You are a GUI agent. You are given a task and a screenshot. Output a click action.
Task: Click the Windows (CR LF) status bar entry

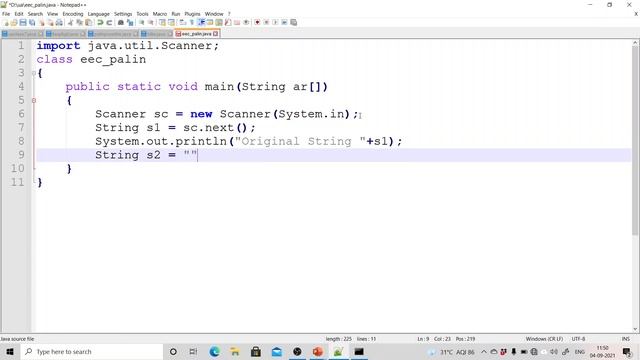[x=544, y=339]
